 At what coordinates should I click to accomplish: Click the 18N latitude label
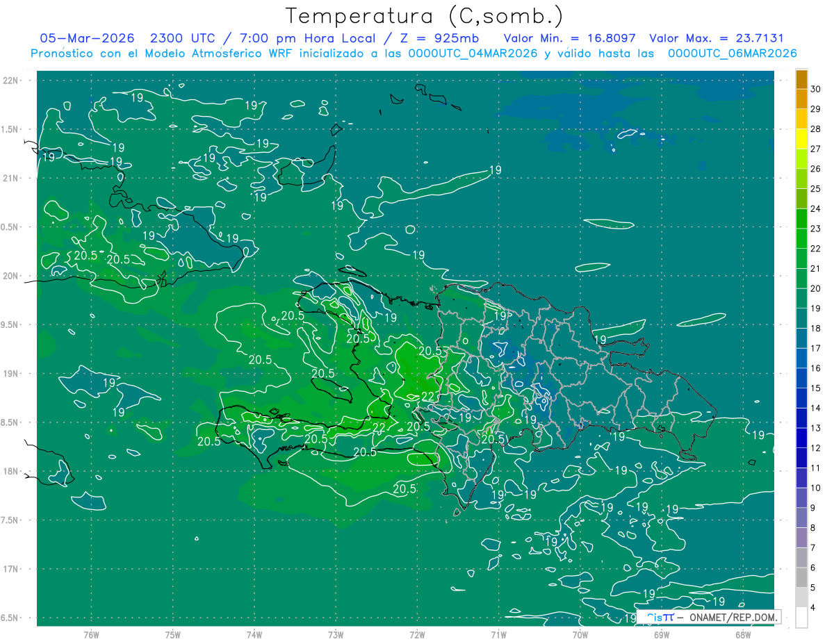10,471
